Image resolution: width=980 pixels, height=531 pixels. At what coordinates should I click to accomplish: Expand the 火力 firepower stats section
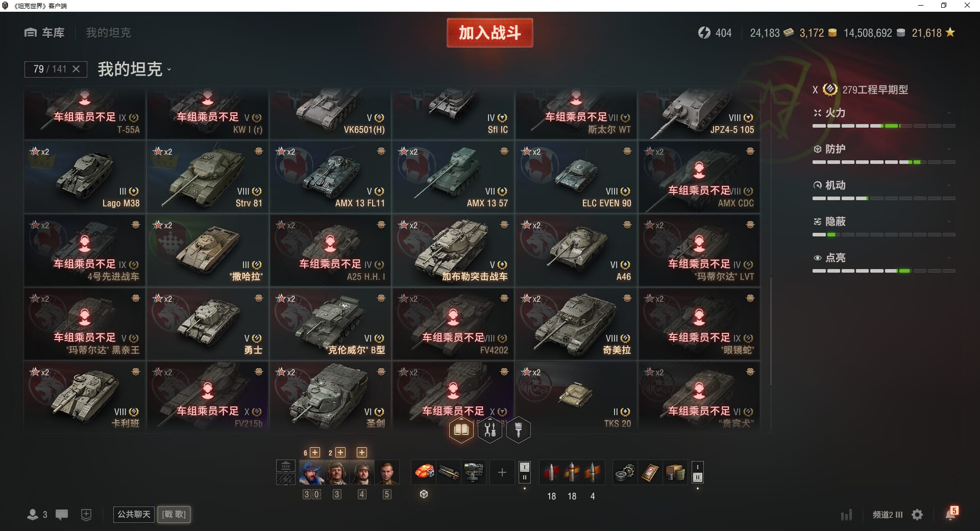(x=884, y=113)
